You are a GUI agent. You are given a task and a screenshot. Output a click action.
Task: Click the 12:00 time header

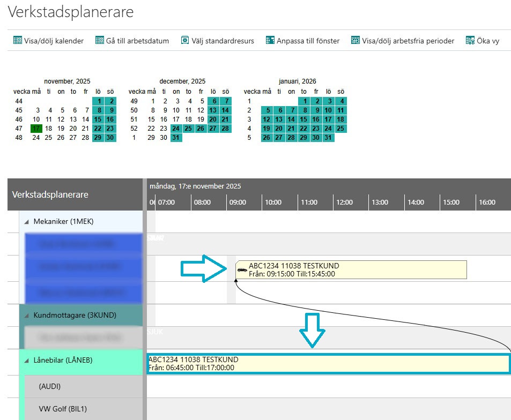point(344,202)
